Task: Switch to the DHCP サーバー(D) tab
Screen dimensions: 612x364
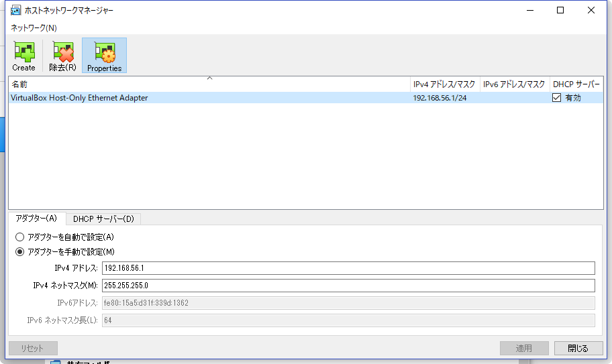Action: tap(103, 219)
